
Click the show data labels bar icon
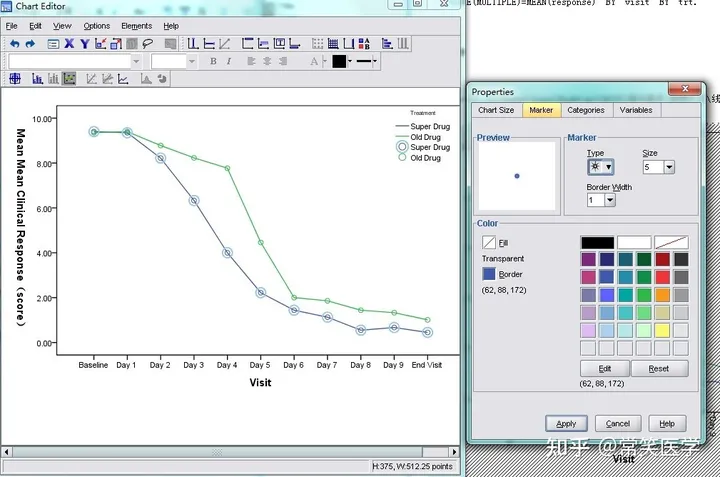(x=38, y=79)
